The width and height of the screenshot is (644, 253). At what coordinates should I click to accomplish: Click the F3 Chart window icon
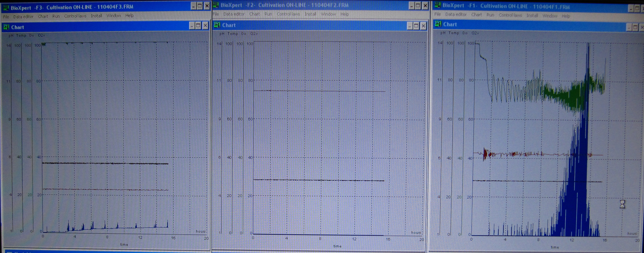pyautogui.click(x=6, y=27)
